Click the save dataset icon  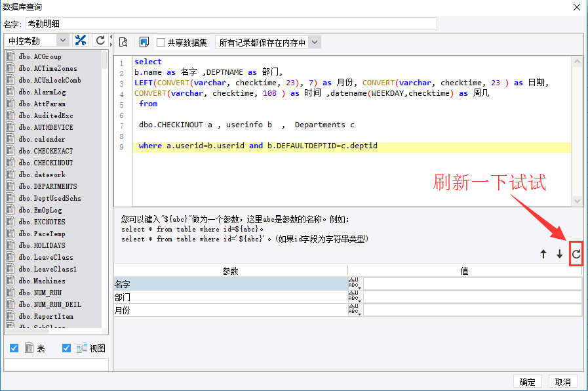click(x=144, y=42)
